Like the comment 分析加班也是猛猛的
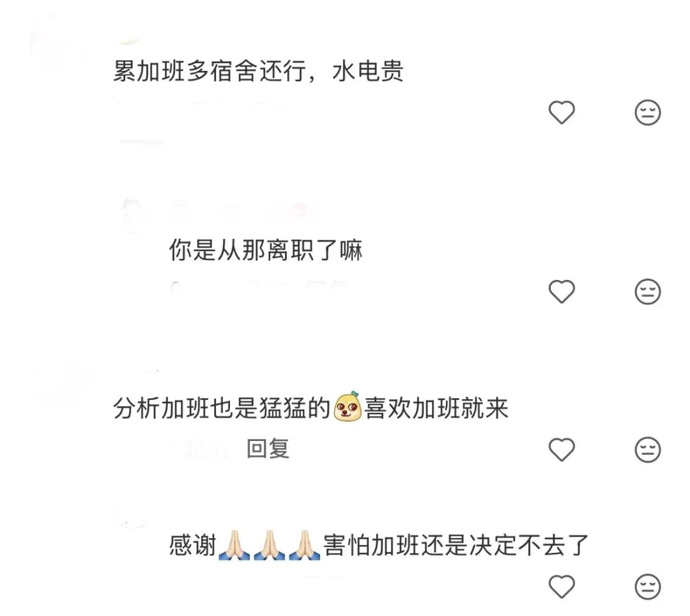The width and height of the screenshot is (690, 616). (x=562, y=450)
